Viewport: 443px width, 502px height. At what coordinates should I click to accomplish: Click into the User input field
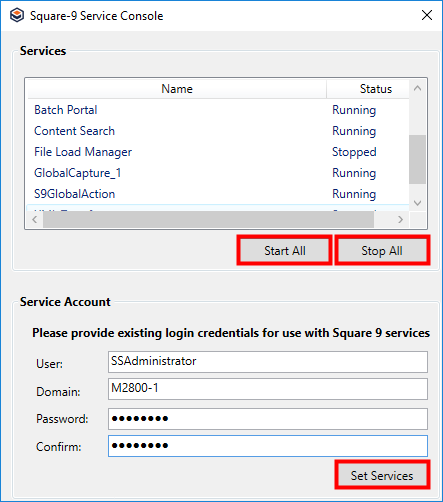click(268, 362)
